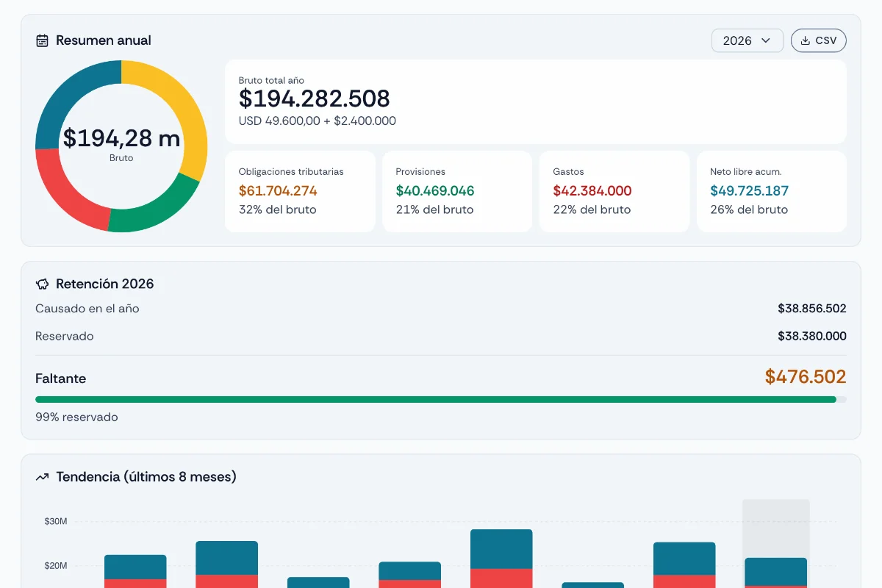Click the Bruto total año amount $194.282.508
This screenshot has width=882, height=588.
[315, 98]
